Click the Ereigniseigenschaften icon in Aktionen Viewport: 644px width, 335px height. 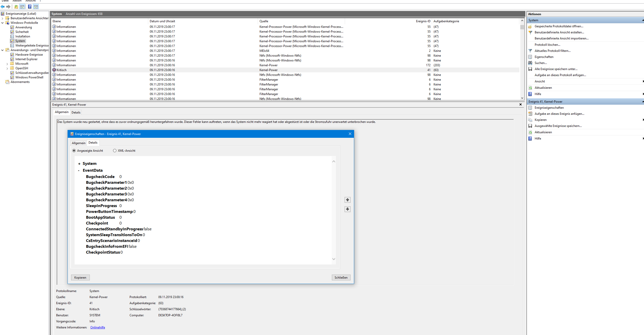point(530,108)
